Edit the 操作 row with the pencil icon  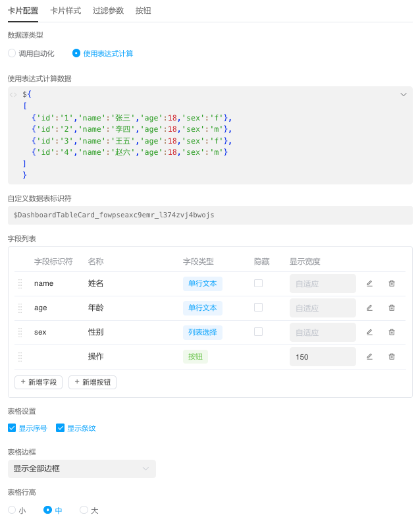pos(369,356)
